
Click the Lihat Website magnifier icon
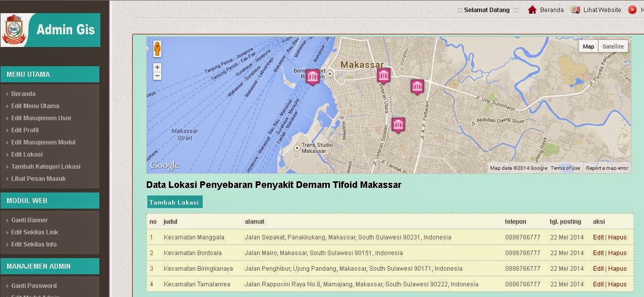574,10
